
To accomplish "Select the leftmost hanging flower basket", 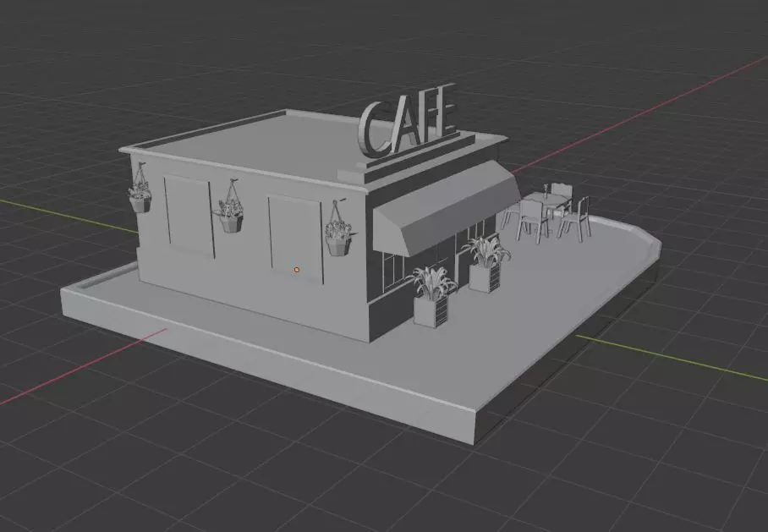I will pos(140,189).
